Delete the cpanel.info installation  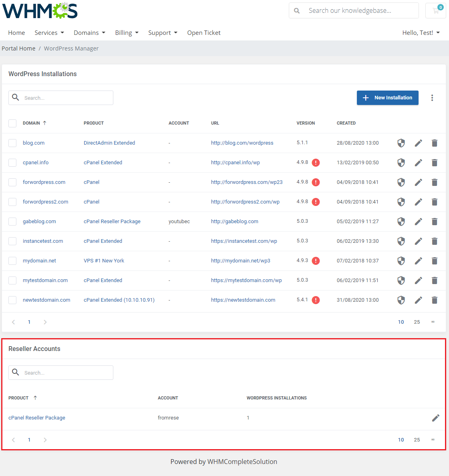pyautogui.click(x=435, y=163)
